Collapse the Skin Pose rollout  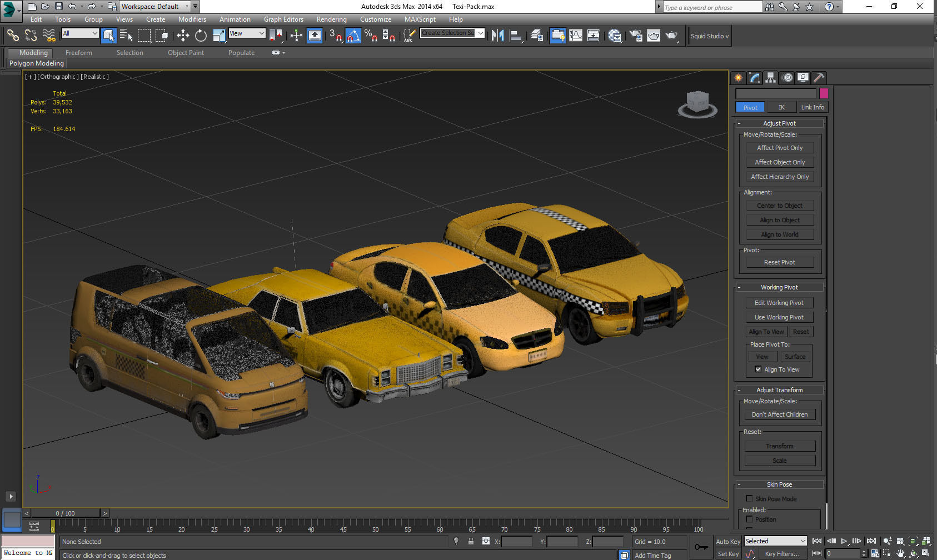779,484
